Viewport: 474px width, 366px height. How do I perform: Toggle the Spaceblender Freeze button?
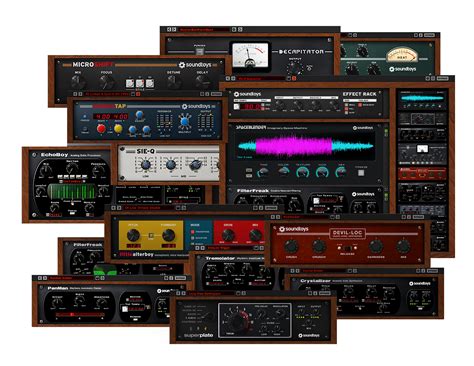click(361, 173)
